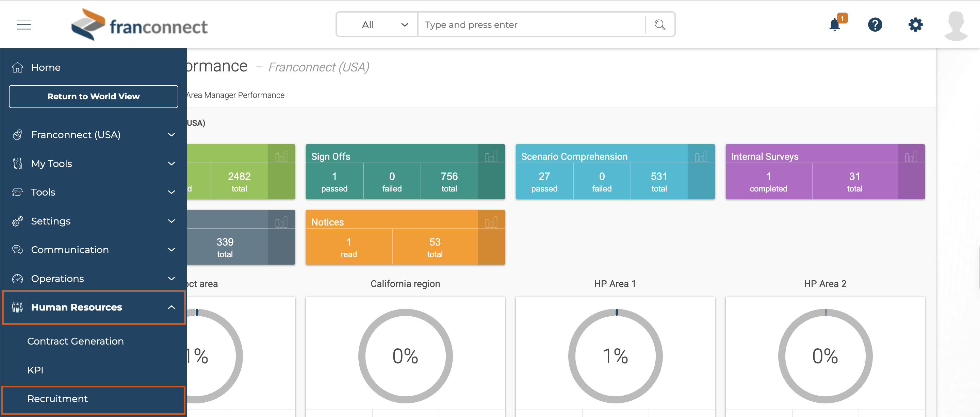Image resolution: width=980 pixels, height=417 pixels.
Task: Click Sign Offs card title
Action: tap(331, 156)
